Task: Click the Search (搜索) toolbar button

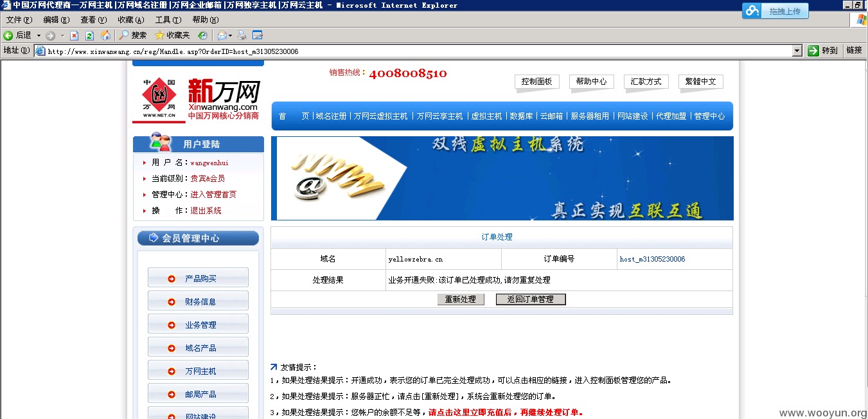Action: [x=133, y=35]
